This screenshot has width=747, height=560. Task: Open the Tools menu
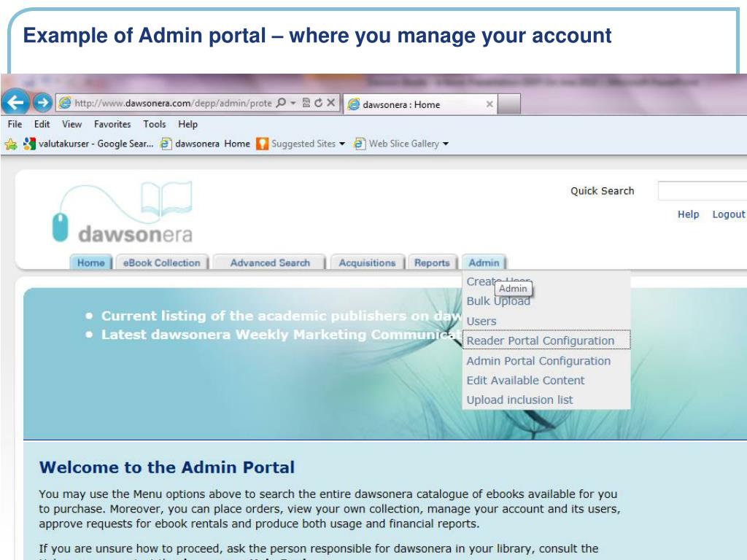(155, 124)
